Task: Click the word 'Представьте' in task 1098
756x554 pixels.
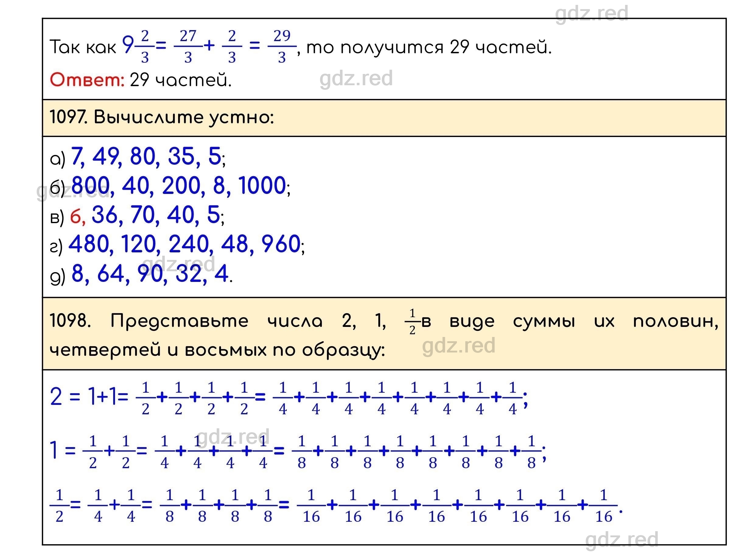Action: [180, 321]
